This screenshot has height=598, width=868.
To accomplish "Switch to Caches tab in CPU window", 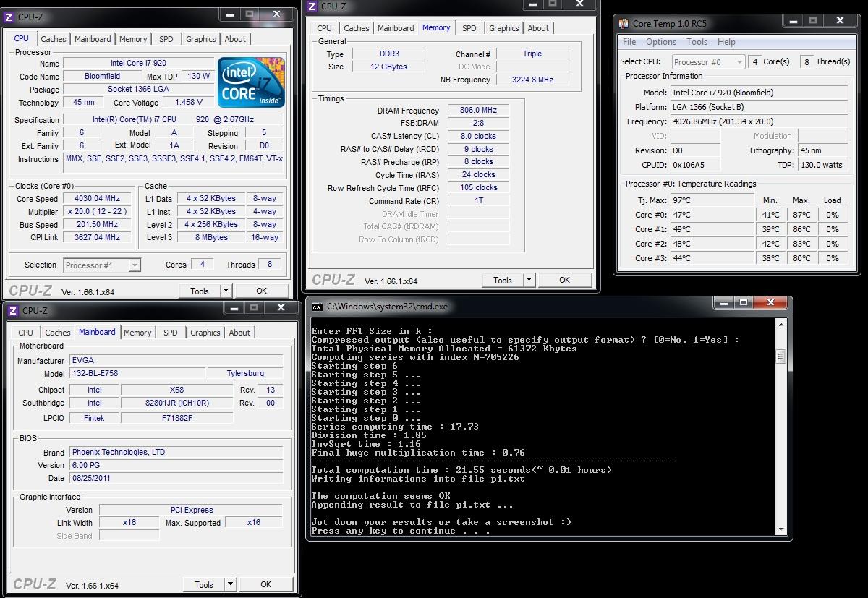I will point(54,39).
